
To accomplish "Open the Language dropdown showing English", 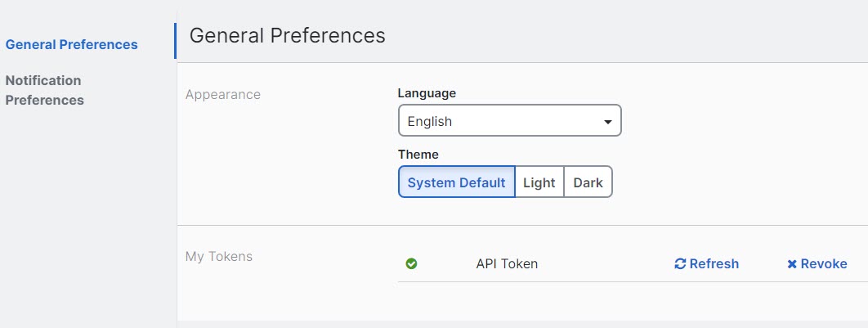I will coord(509,121).
